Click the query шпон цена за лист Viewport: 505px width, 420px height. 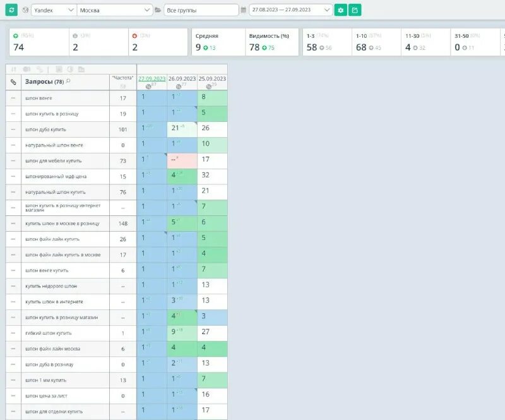(x=46, y=396)
